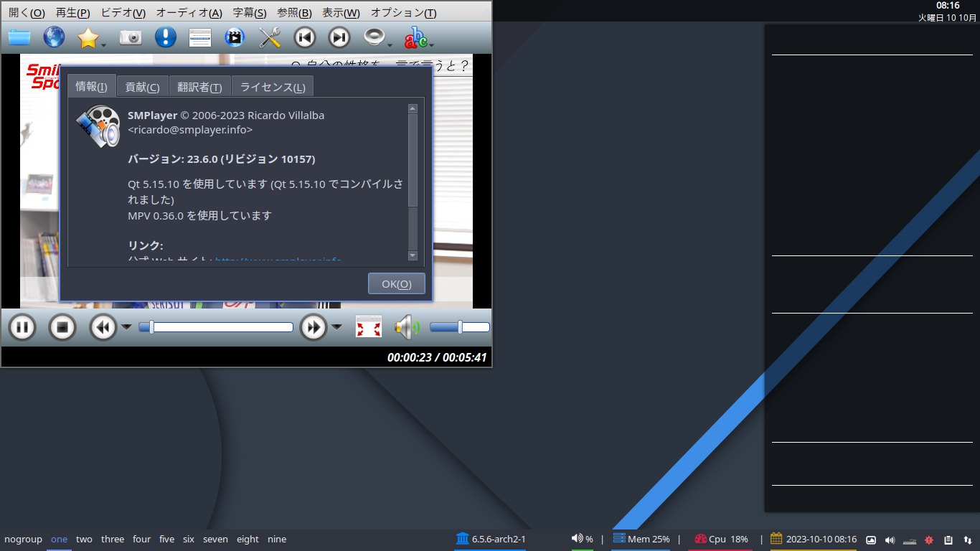The width and height of the screenshot is (980, 551).
Task: Click the time display 00:00:23 / 00:05:41
Action: 437,357
